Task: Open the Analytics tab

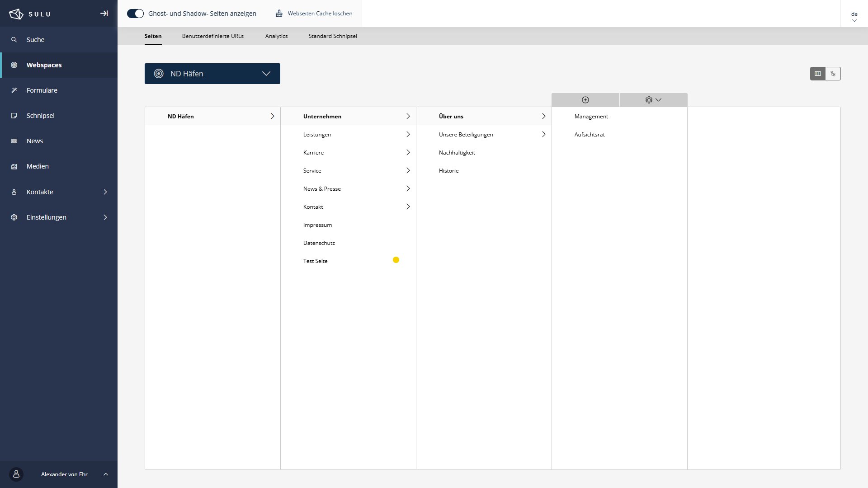Action: [x=276, y=36]
